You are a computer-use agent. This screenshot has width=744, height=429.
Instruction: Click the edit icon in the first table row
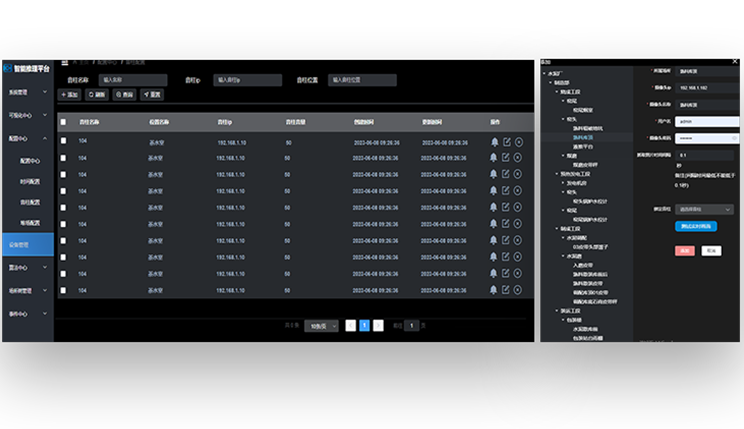click(507, 142)
